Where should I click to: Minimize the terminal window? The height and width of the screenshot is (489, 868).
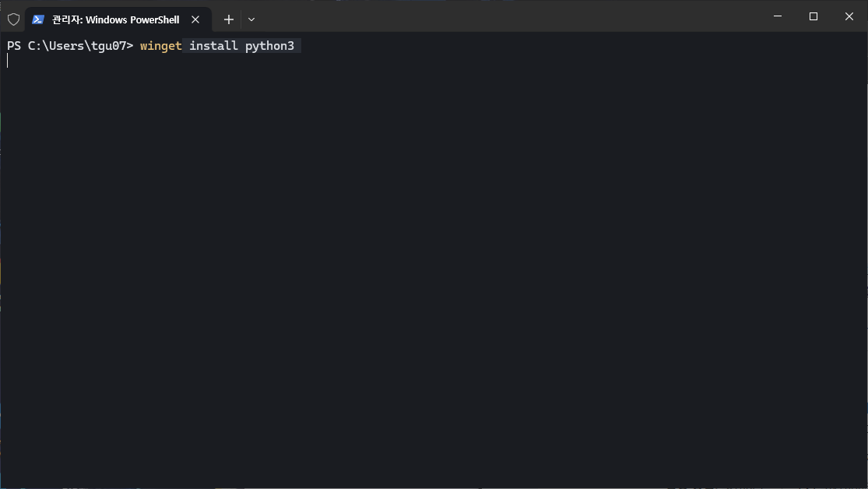(x=778, y=16)
